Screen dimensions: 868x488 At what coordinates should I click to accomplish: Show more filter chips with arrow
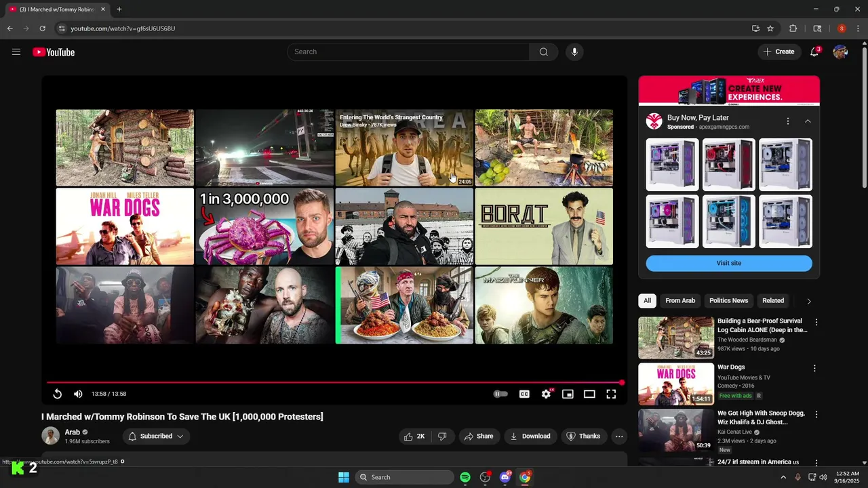808,301
